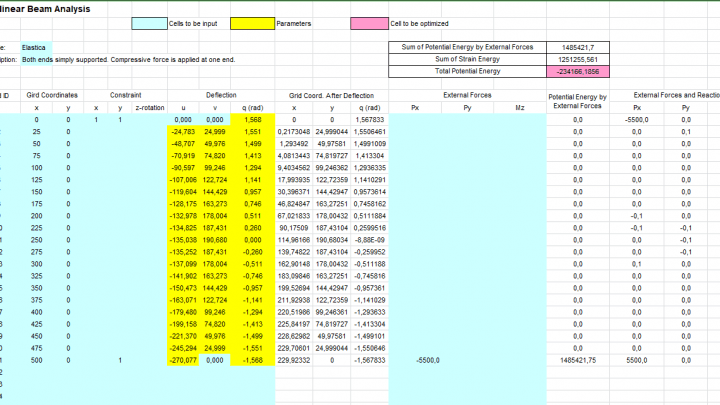Select deflection u cell -179,480
Viewport: 720px width, 405px height.
point(183,312)
